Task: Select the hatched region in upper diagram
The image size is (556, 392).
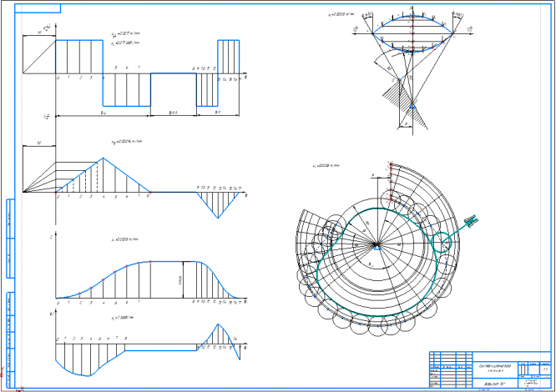Action: click(404, 106)
